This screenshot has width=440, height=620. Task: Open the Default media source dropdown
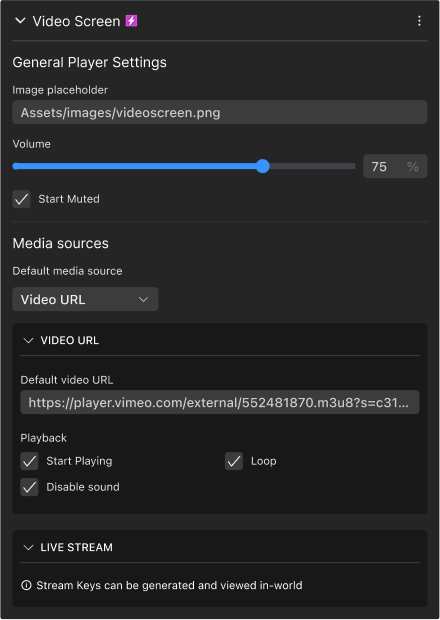pyautogui.click(x=85, y=299)
